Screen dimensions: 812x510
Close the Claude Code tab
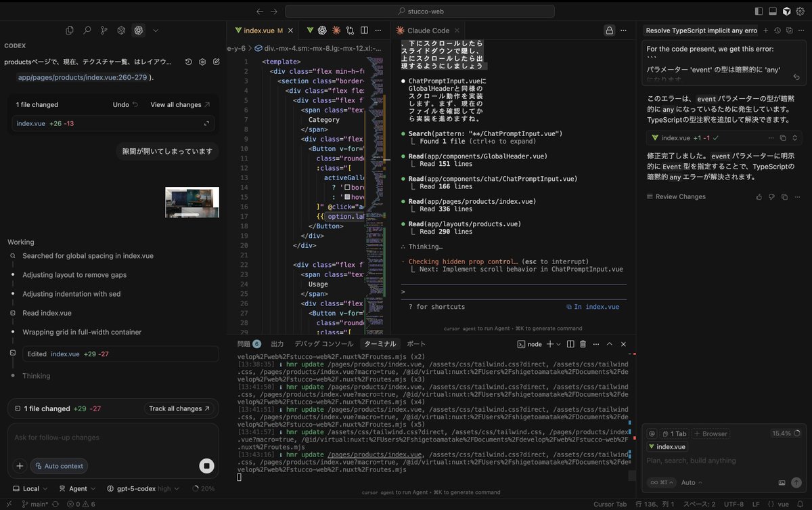click(456, 30)
